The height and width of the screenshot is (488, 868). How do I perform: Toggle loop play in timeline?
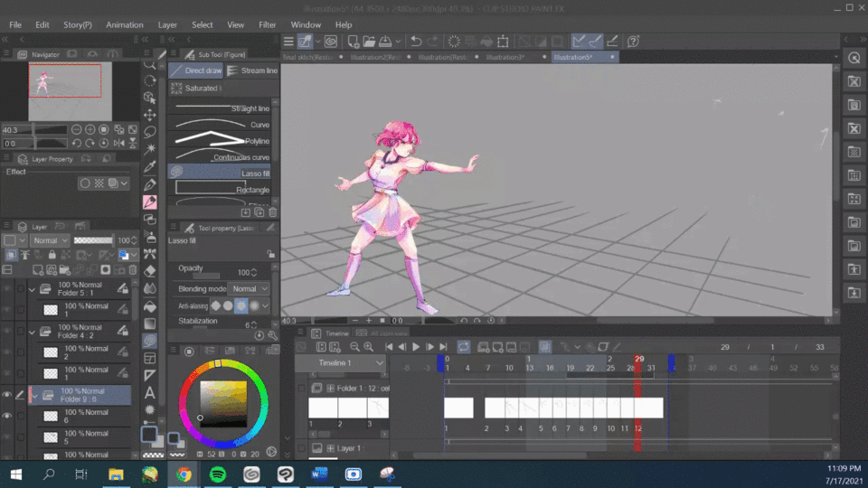[463, 347]
